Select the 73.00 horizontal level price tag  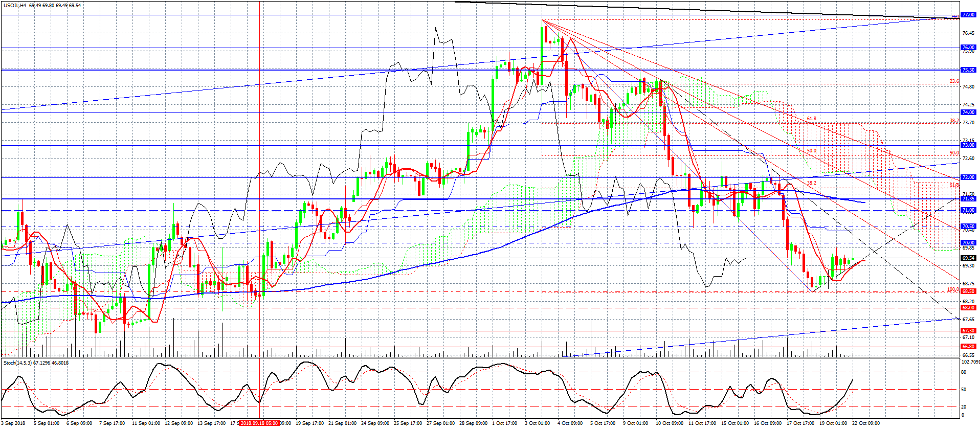[968, 145]
